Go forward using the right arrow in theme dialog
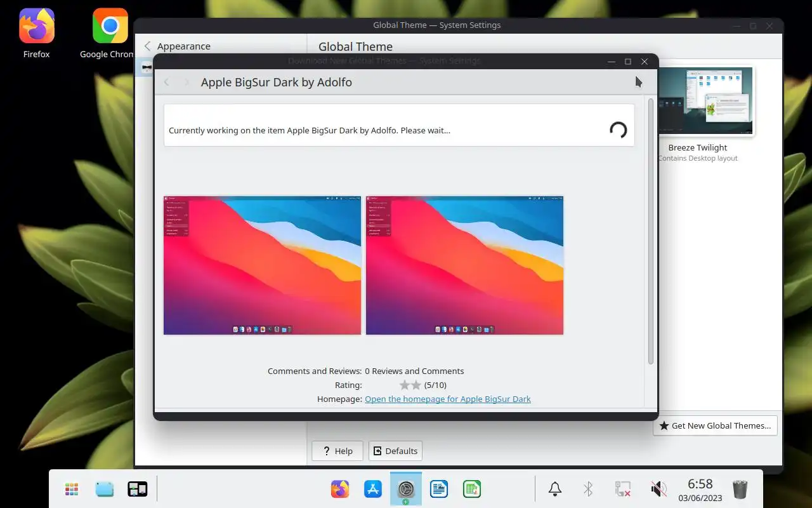 187,82
